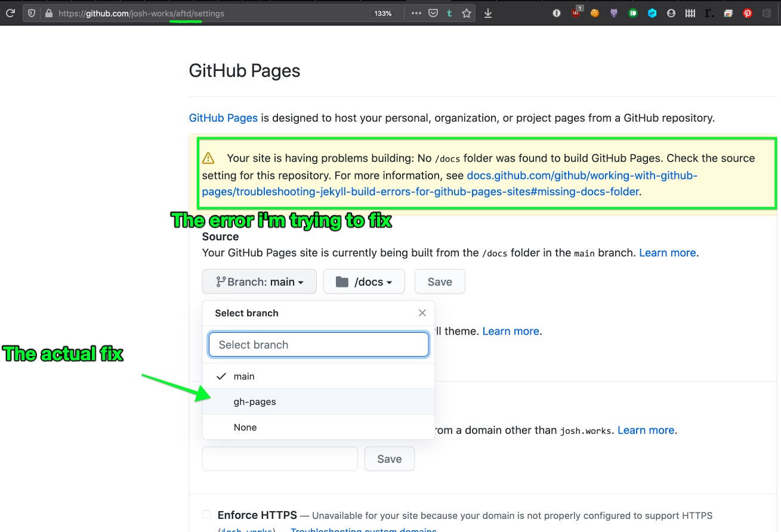Click the 'Source' section heading
The height and width of the screenshot is (532, 781).
click(220, 237)
